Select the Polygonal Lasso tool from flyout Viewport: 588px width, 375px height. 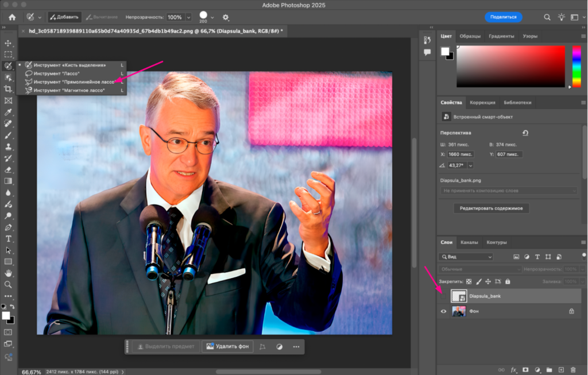point(73,82)
